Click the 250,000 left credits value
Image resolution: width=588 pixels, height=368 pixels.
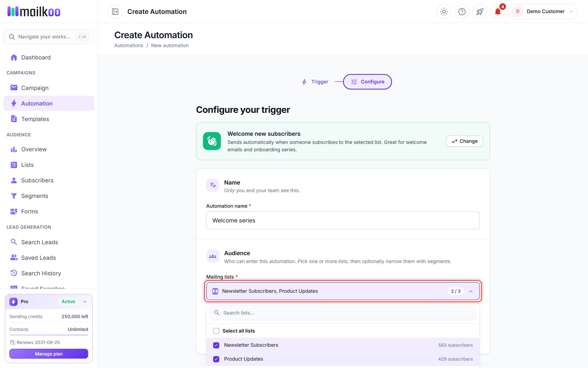75,316
